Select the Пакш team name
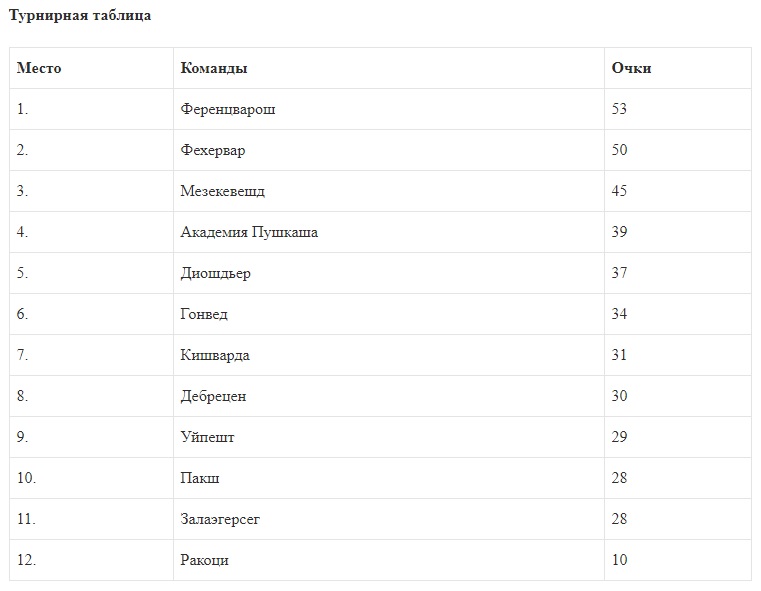 pos(200,478)
